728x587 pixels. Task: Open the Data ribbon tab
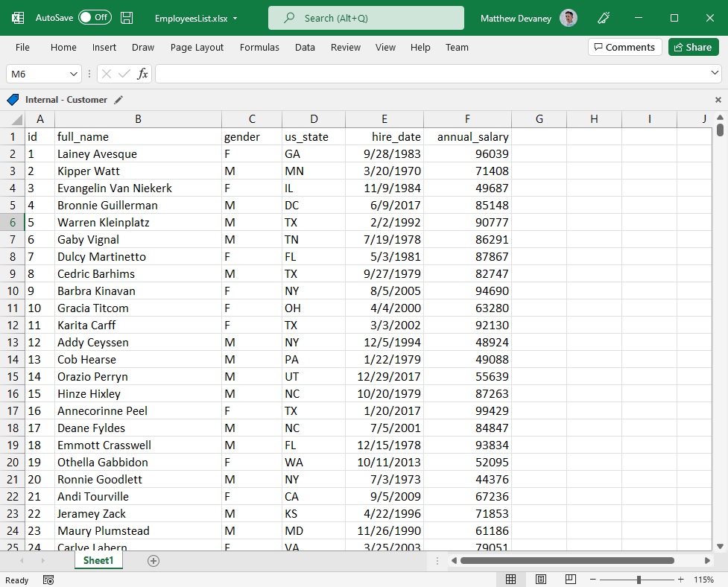[305, 48]
